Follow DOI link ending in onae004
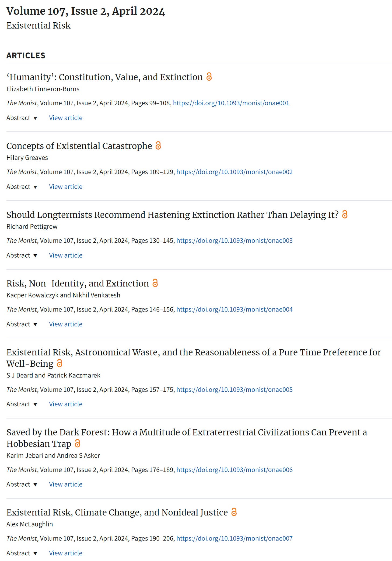392x561 pixels. point(234,310)
